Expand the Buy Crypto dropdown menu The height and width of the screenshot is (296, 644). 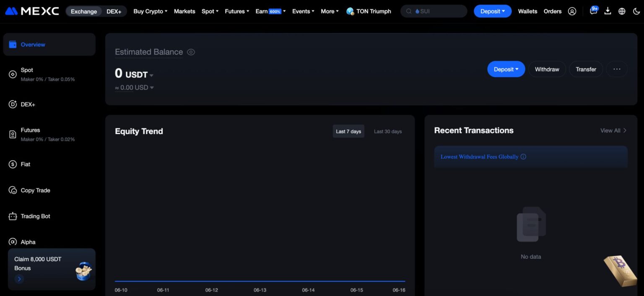click(x=150, y=11)
